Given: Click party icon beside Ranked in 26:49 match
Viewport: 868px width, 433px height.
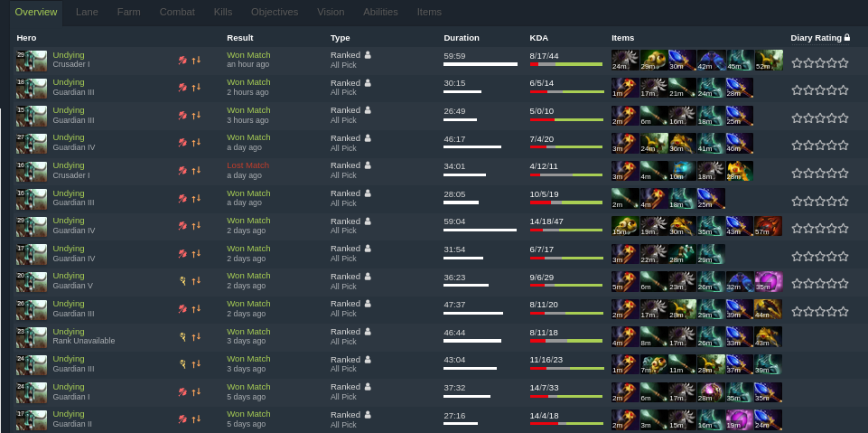Looking at the screenshot, I should 368,110.
